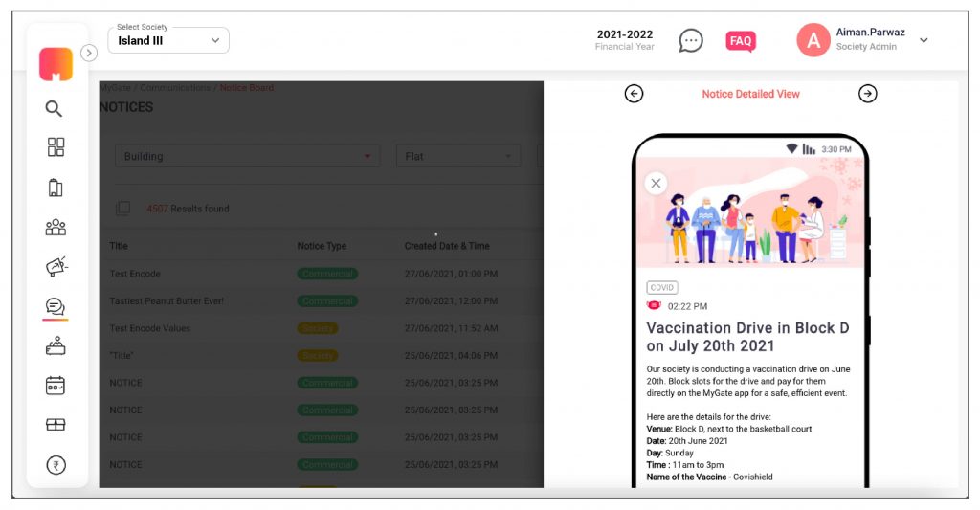This screenshot has width=980, height=510.
Task: Expand the sidebar with the arrow button
Action: (89, 54)
